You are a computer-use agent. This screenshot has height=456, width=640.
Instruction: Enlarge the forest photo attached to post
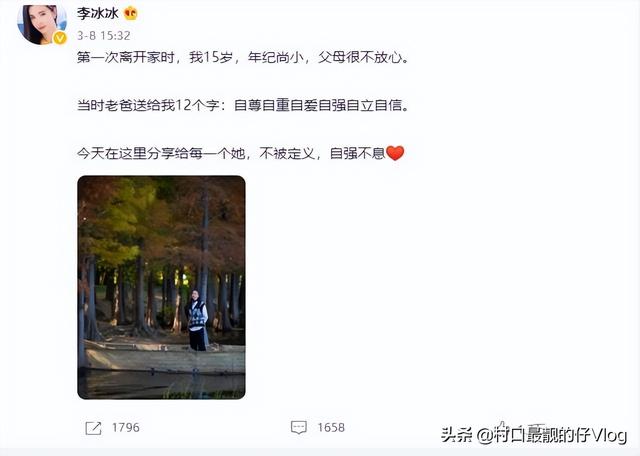162,287
